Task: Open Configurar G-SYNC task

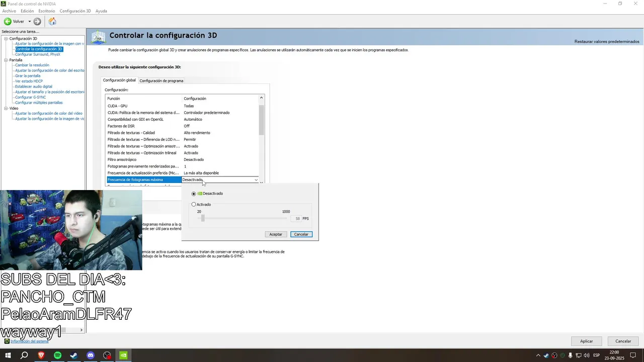Action: 30,98
